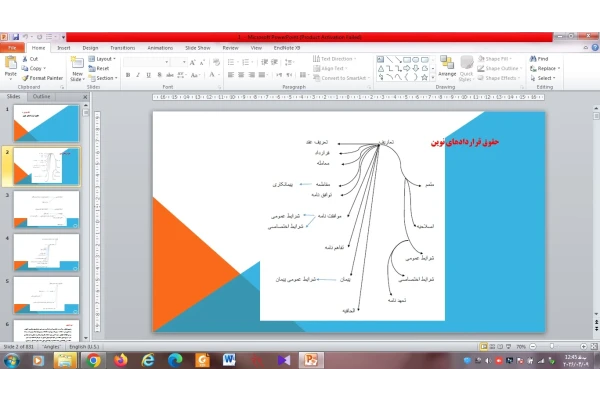The width and height of the screenshot is (600, 400).
Task: Click the Reset slide button
Action: (x=99, y=69)
